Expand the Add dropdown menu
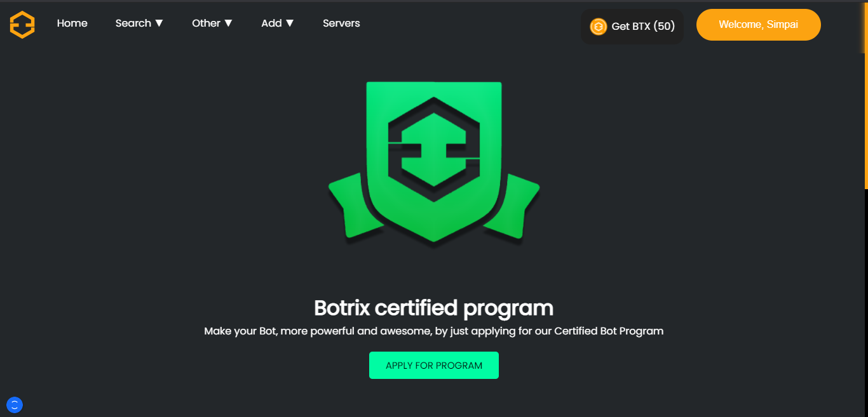This screenshot has height=417, width=868. point(278,23)
